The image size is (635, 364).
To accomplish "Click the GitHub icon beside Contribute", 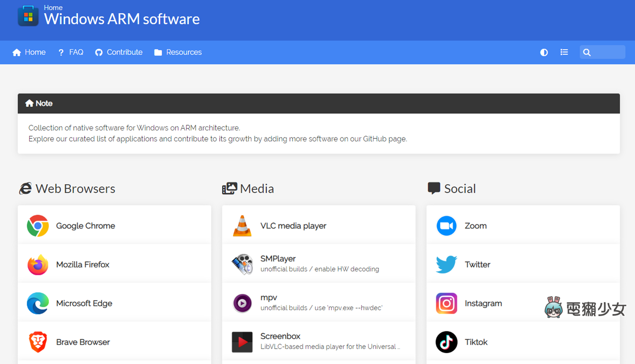I will point(99,52).
